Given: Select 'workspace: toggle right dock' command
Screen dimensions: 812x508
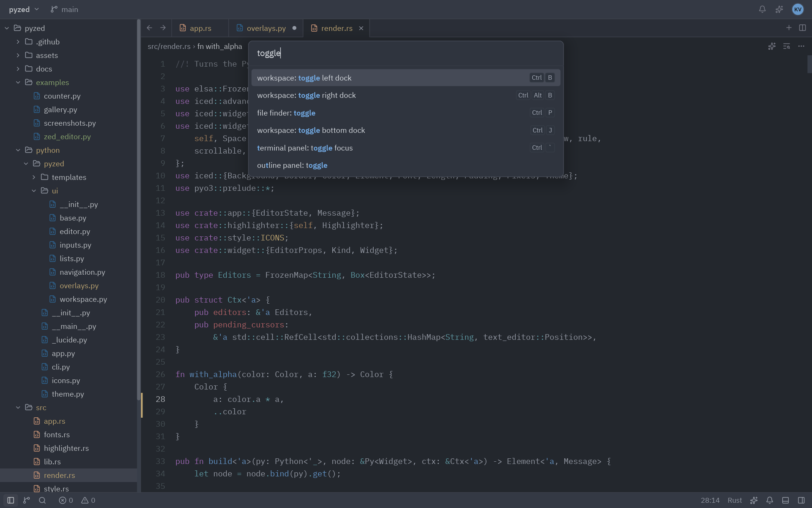Looking at the screenshot, I should 406,95.
